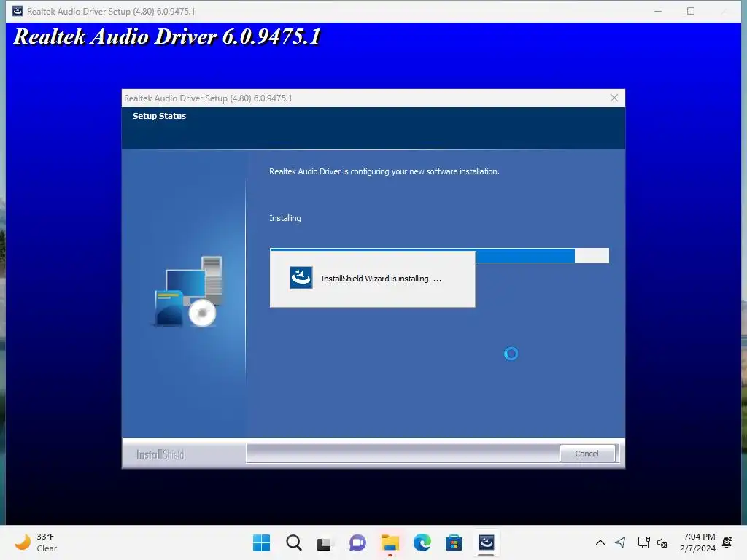Click the location arrow tray icon
Screen dimensions: 747x560
click(620, 542)
